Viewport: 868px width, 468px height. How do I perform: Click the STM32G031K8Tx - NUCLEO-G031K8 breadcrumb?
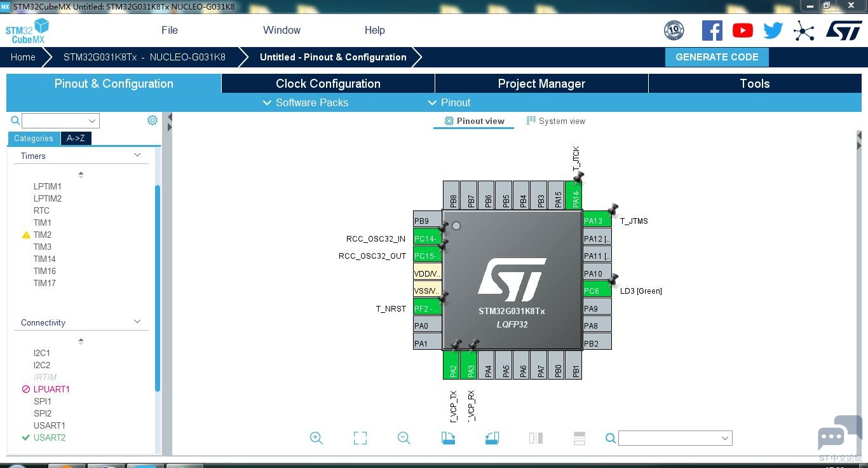pos(144,57)
